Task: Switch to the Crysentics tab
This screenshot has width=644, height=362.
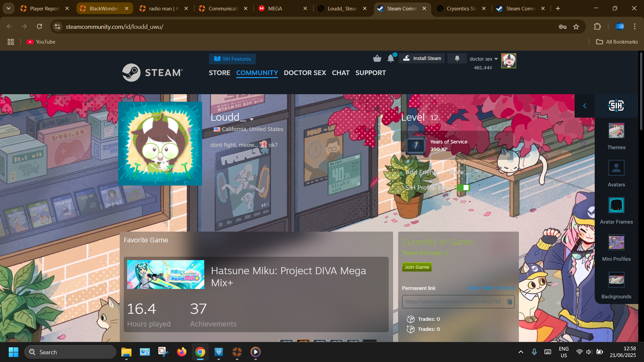Action: click(461, 8)
